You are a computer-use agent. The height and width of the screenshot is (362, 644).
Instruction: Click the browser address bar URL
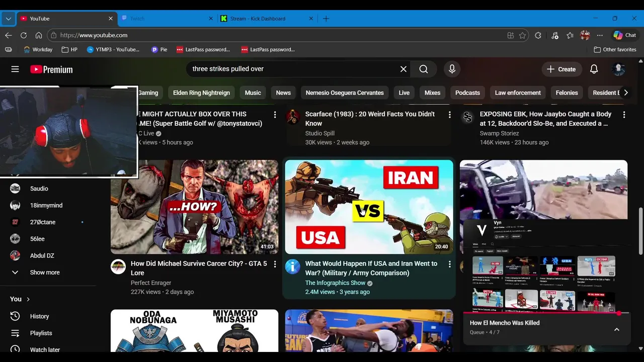tap(94, 35)
